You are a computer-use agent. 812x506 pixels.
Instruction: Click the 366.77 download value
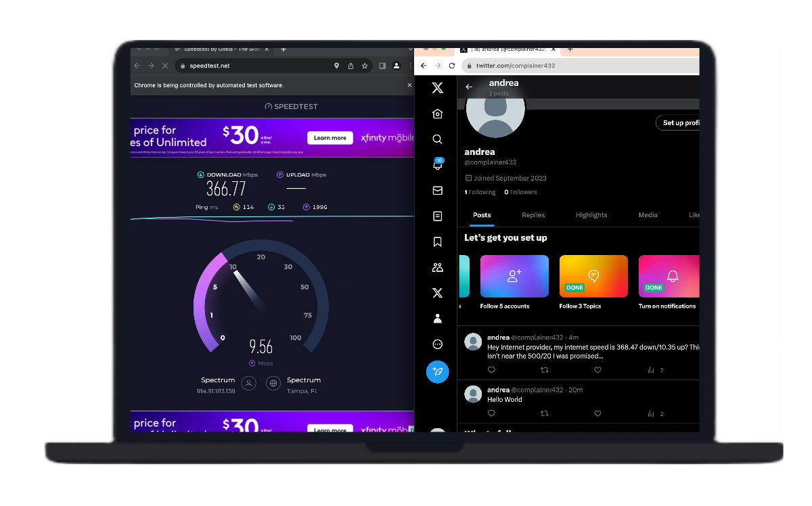click(x=226, y=189)
